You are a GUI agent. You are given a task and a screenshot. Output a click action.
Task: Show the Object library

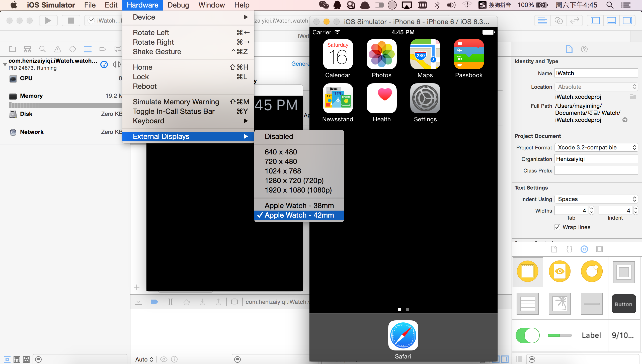(584, 249)
